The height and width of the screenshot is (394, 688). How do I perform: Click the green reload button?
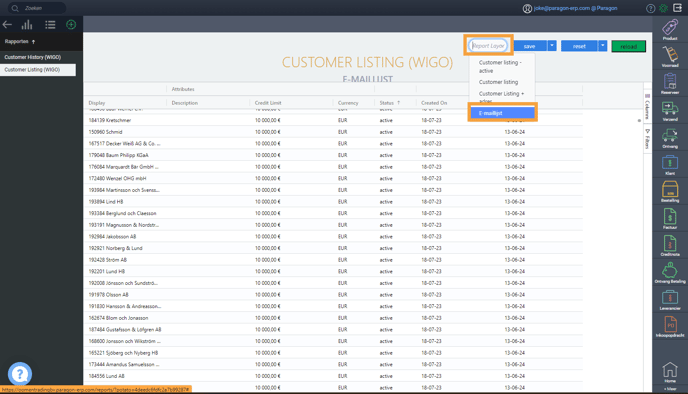pyautogui.click(x=628, y=47)
